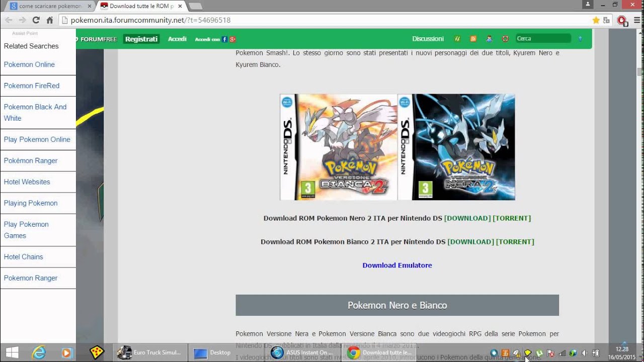Open the Download Emulatore link
Screen dimensions: 644x362
[x=397, y=265]
